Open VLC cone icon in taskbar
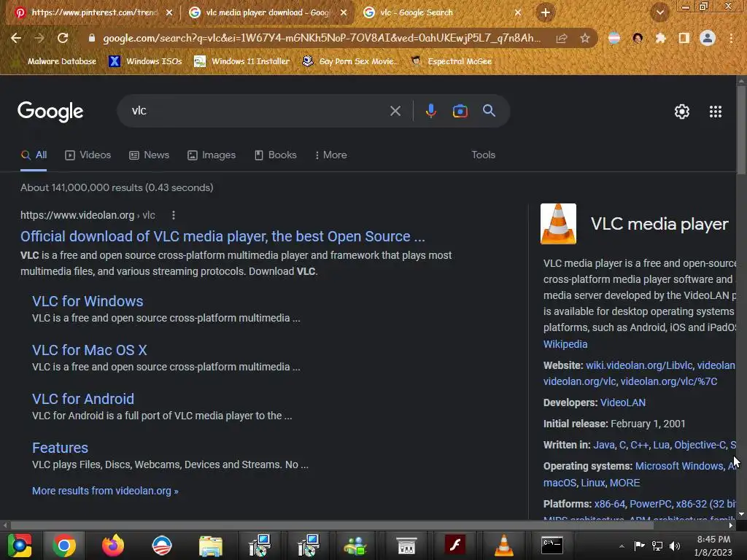 click(503, 545)
